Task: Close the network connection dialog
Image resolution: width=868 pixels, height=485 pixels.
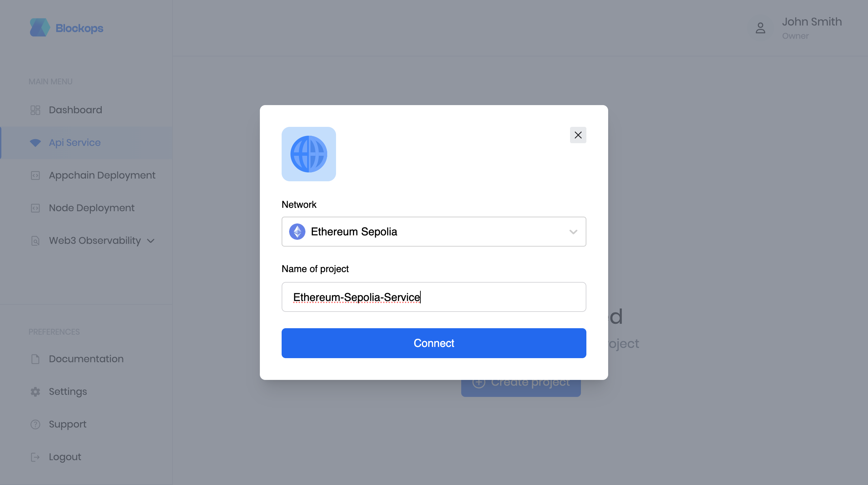Action: point(578,135)
